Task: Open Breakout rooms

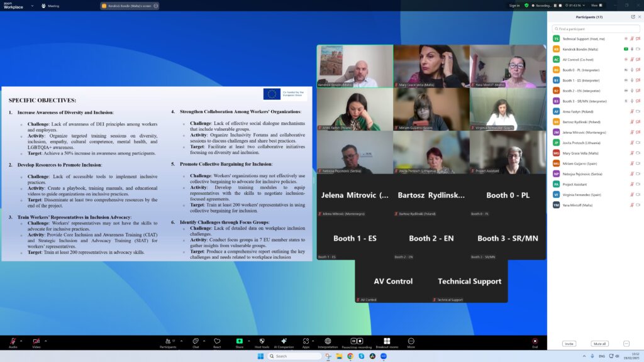Action: pyautogui.click(x=387, y=342)
